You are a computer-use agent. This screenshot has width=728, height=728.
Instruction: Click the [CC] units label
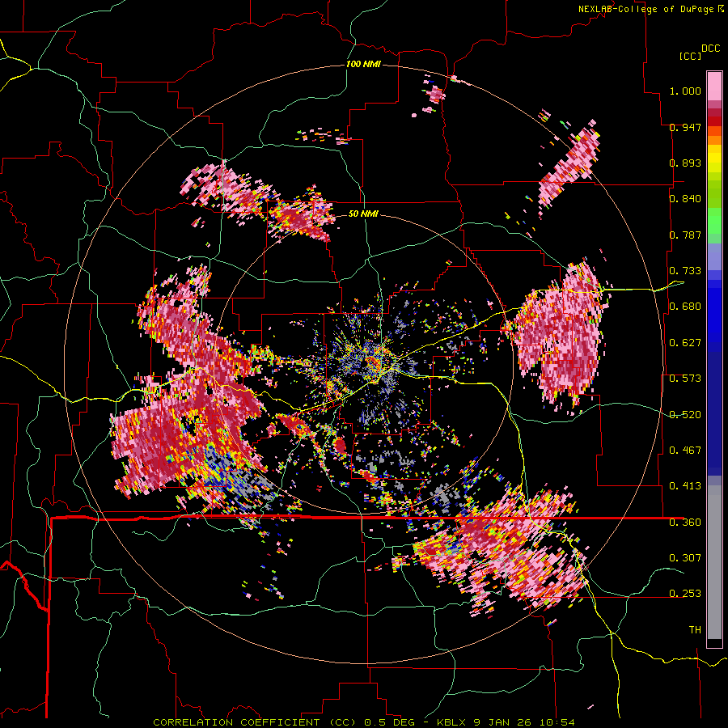[x=691, y=56]
